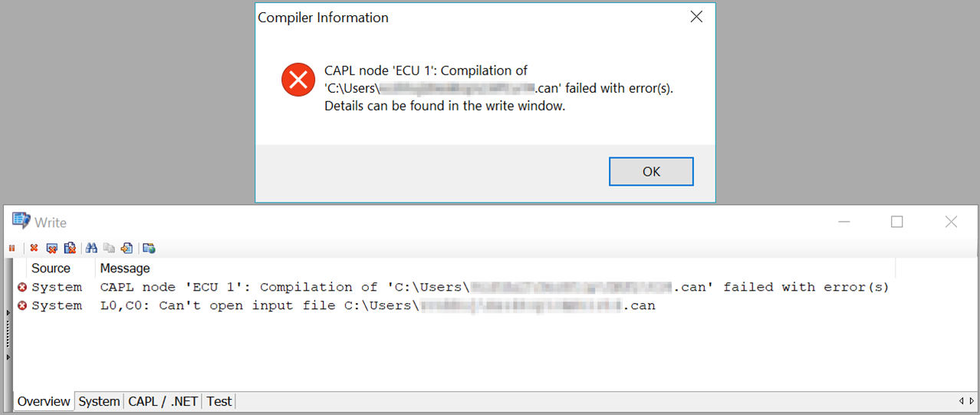Maximize the Write window
Viewport: 980px width, 415px height.
click(896, 222)
